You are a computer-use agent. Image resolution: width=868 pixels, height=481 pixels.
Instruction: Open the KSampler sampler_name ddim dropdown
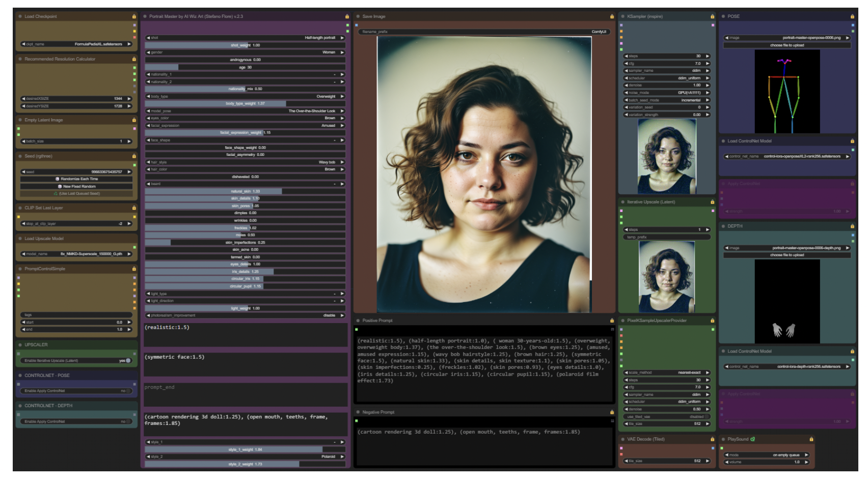pyautogui.click(x=667, y=70)
